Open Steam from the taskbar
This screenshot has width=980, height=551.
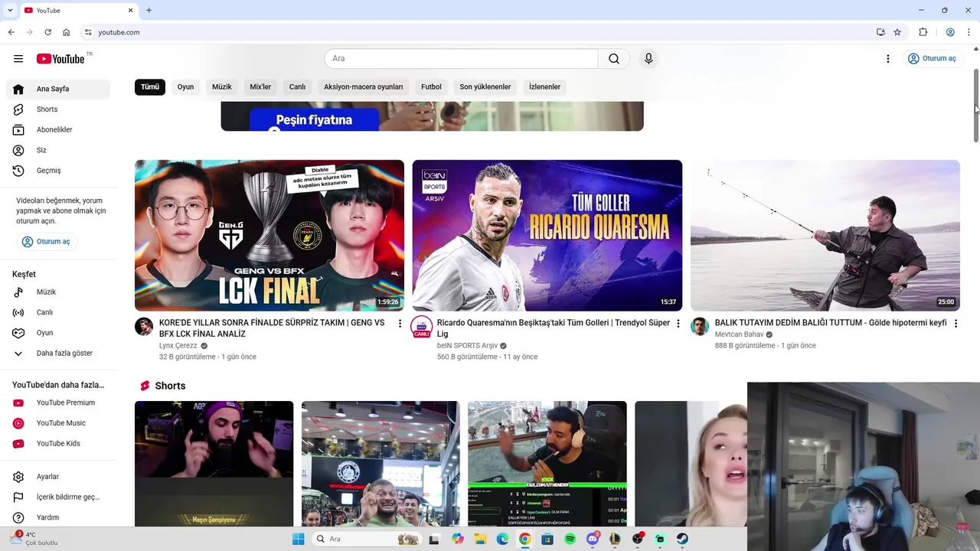682,540
